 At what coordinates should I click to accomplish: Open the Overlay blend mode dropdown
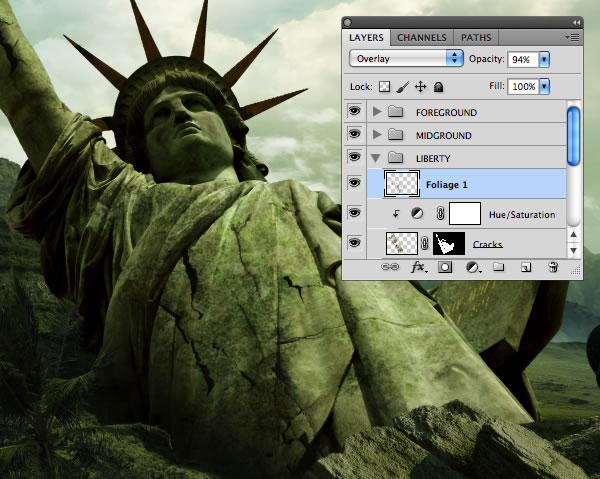406,59
